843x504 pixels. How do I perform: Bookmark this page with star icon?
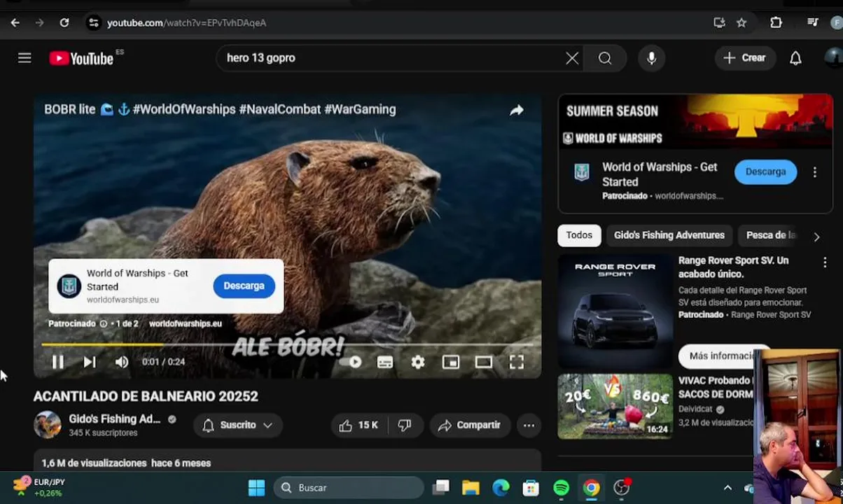pos(741,22)
